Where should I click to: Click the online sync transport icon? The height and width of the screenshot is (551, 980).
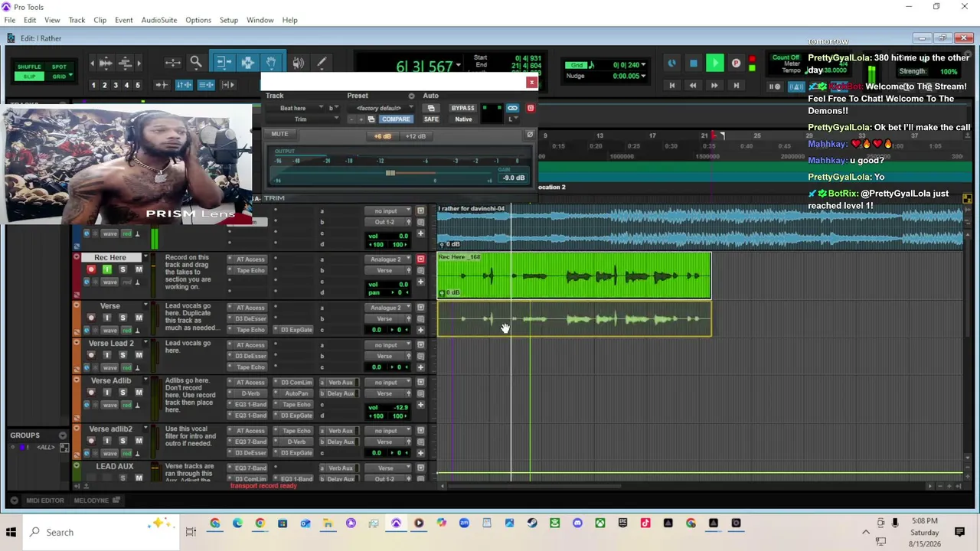click(x=671, y=64)
